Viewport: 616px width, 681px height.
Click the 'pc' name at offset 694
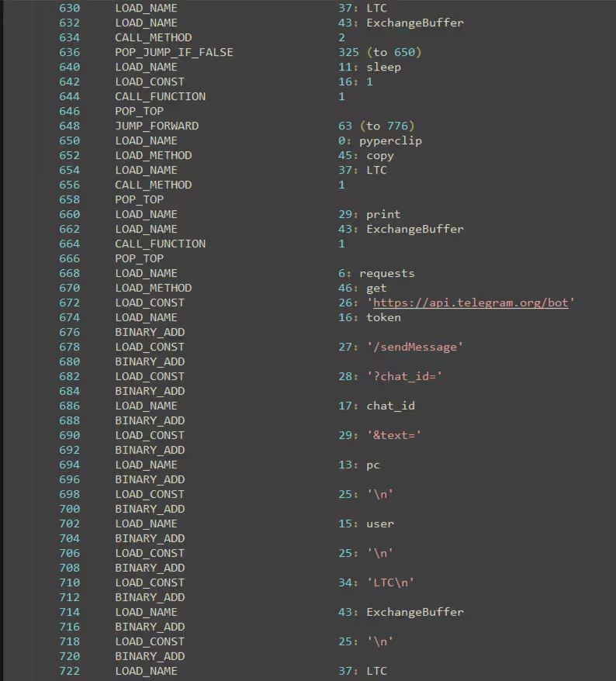(x=372, y=465)
